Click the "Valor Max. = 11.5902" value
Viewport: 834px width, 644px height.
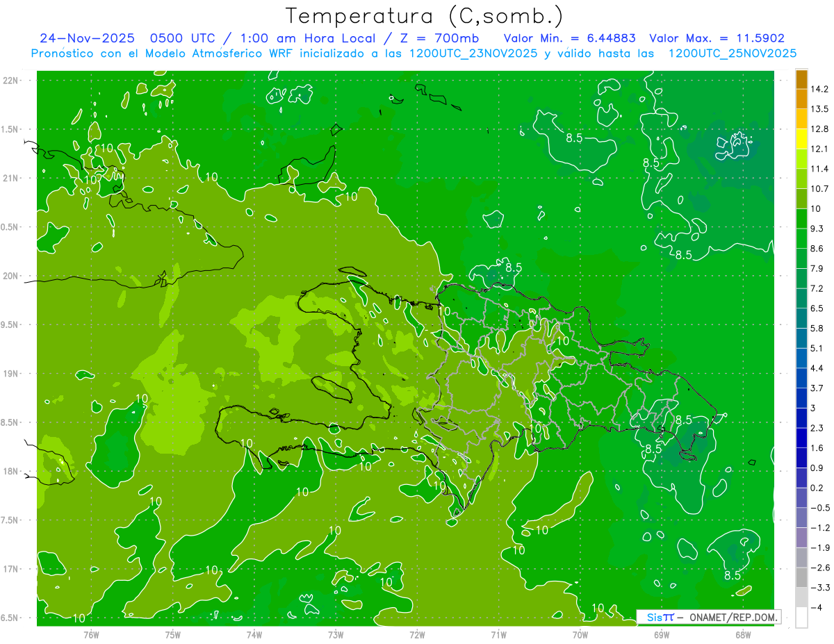coord(717,38)
